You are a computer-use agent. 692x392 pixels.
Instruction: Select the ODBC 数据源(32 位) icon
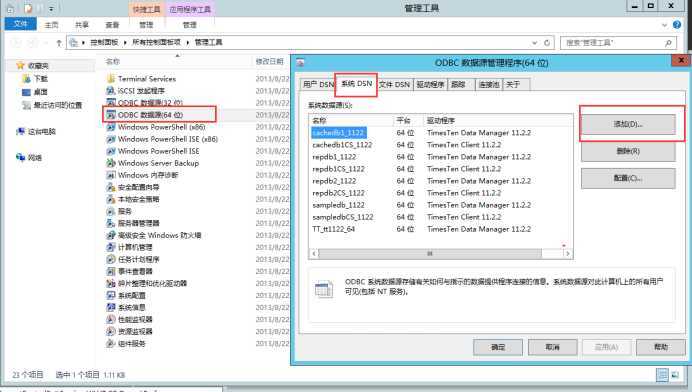point(111,102)
